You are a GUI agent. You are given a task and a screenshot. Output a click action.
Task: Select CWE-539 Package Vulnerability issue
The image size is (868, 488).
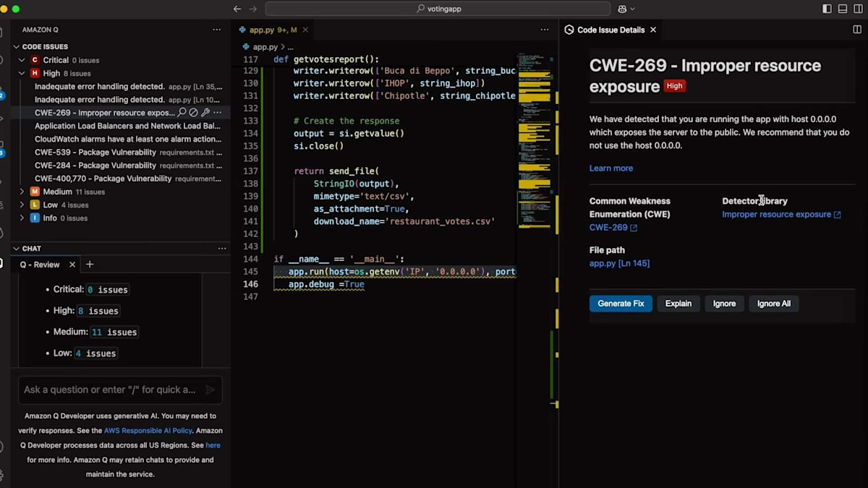[128, 152]
